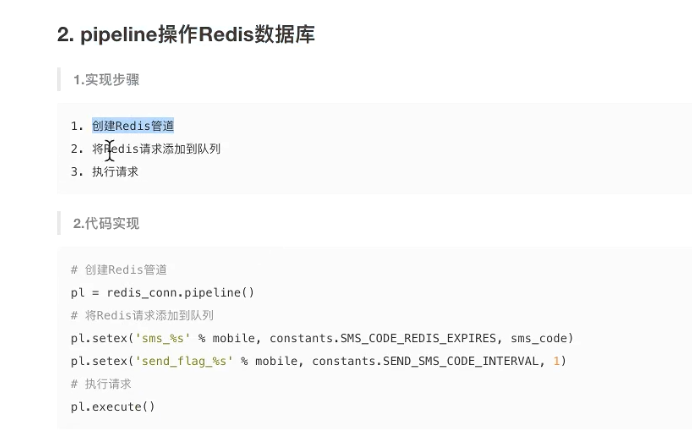Viewport: 692px width, 443px height.
Task: Click the code comment '# 执行请求'
Action: [101, 384]
